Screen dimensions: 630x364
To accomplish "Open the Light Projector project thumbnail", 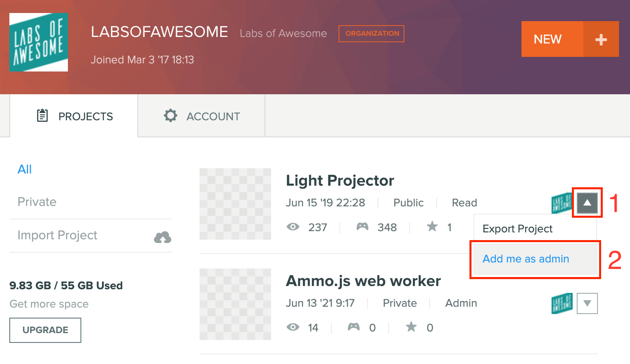I will coord(235,204).
